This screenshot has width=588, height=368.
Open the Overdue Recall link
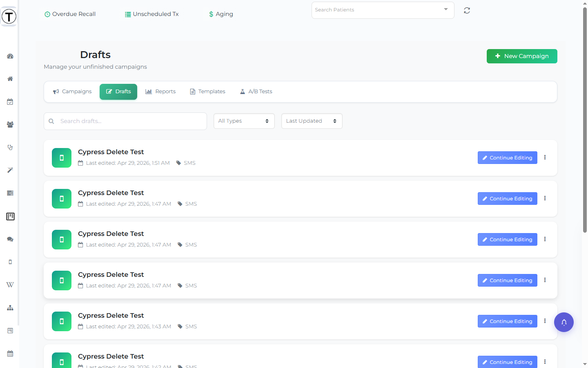click(70, 14)
